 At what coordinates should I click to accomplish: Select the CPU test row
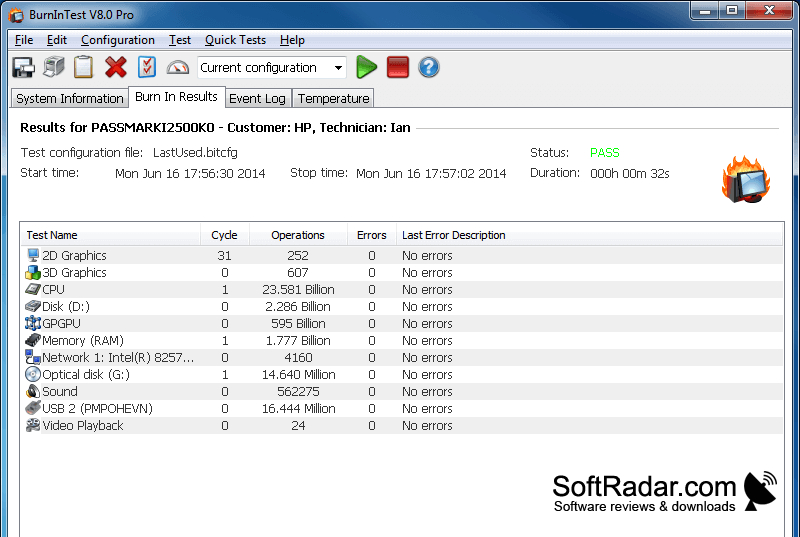click(x=402, y=290)
